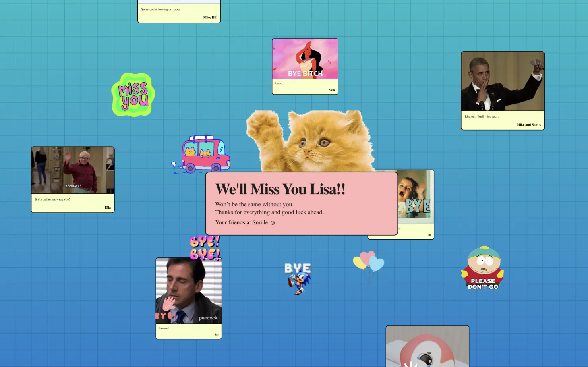Viewport: 588px width, 367px height.
Task: Click the "Stella" signature
Action: coord(332,90)
